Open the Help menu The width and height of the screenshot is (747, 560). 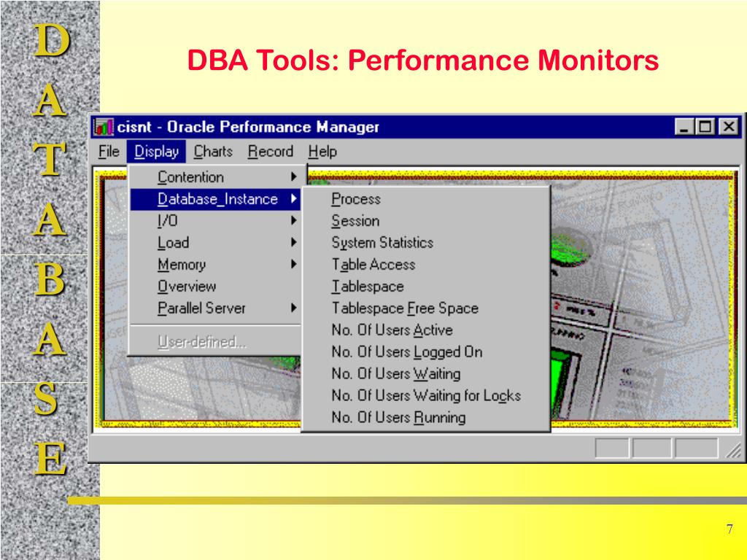(x=322, y=152)
